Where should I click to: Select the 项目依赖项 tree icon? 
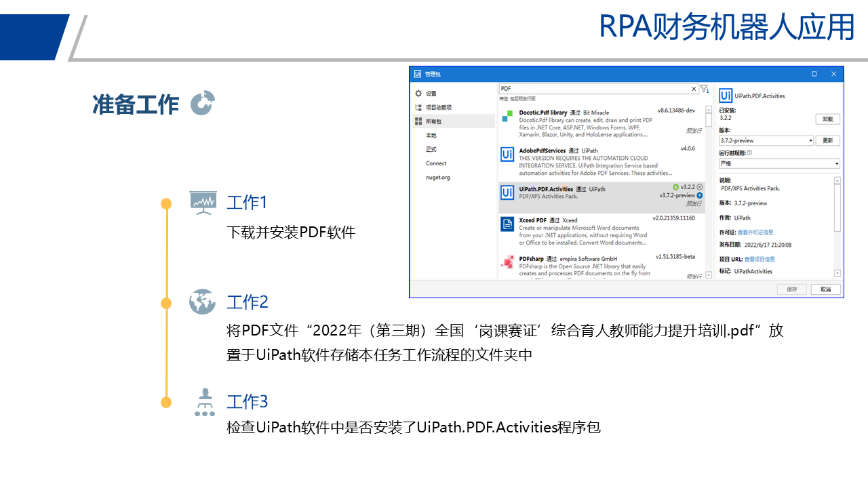pos(418,107)
